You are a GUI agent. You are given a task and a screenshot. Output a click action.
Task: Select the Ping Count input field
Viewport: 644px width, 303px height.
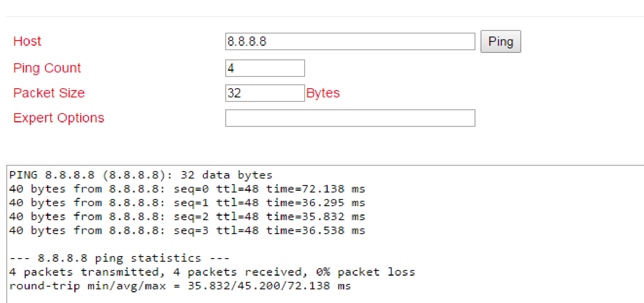265,68
